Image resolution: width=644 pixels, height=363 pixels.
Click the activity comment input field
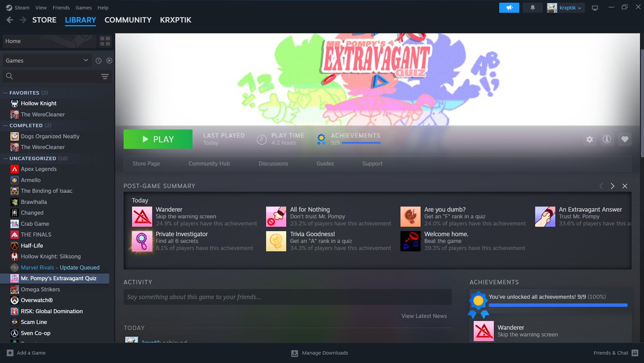click(287, 297)
